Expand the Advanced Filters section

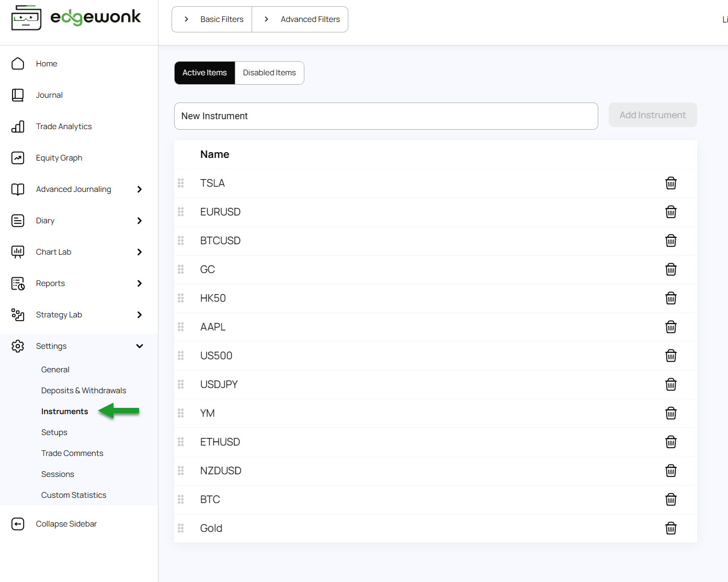(x=301, y=19)
